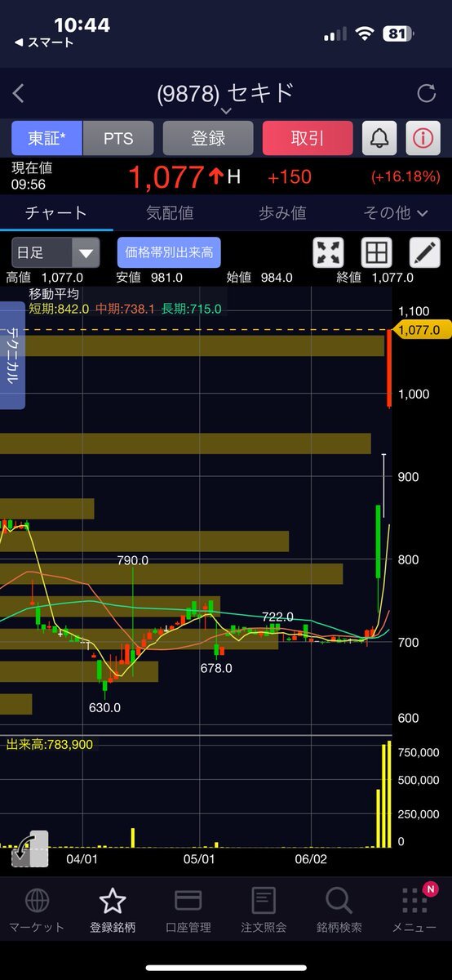The height and width of the screenshot is (980, 452).
Task: Expand その他 tab menu
Action: (x=396, y=213)
